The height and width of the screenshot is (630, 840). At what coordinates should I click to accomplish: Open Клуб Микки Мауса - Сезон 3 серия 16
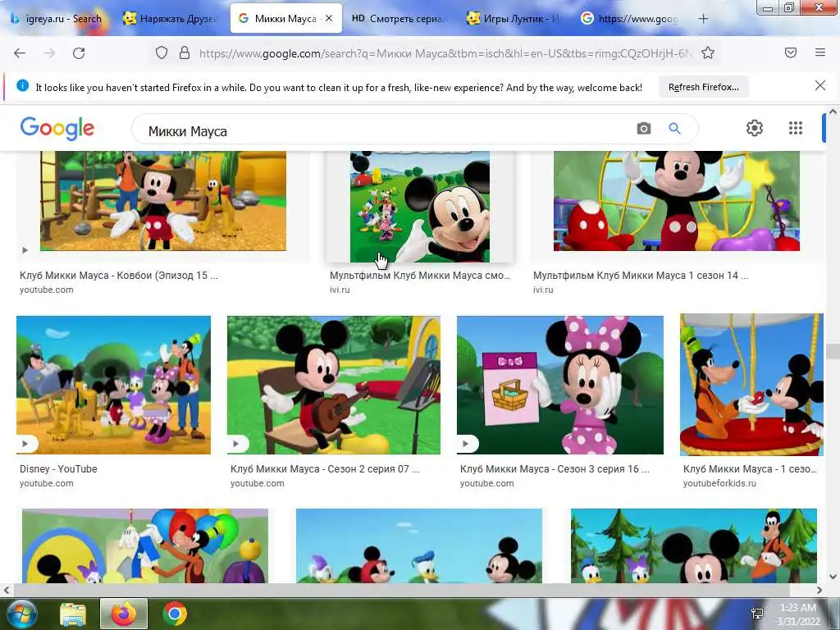coord(555,468)
